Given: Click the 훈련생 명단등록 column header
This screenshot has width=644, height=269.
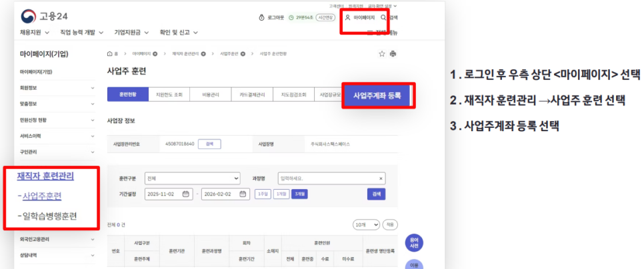Looking at the screenshot, I should (380, 252).
